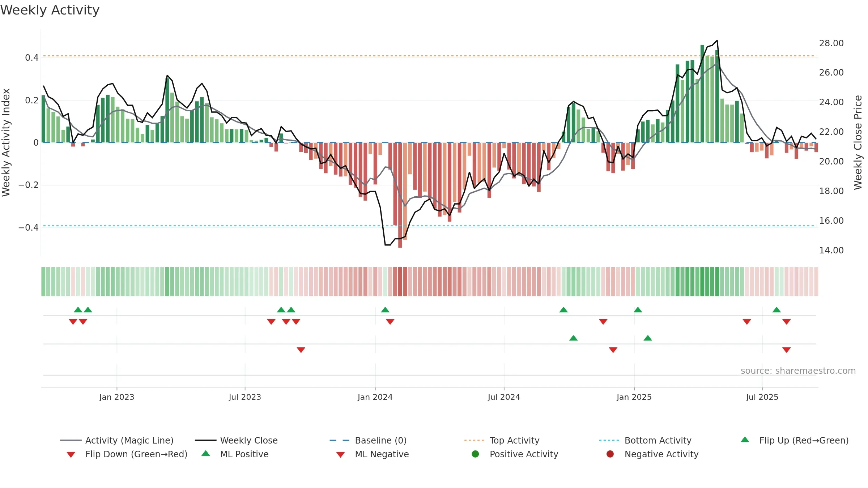Click the −0.4 activity index tick label
The width and height of the screenshot is (868, 488).
point(29,227)
